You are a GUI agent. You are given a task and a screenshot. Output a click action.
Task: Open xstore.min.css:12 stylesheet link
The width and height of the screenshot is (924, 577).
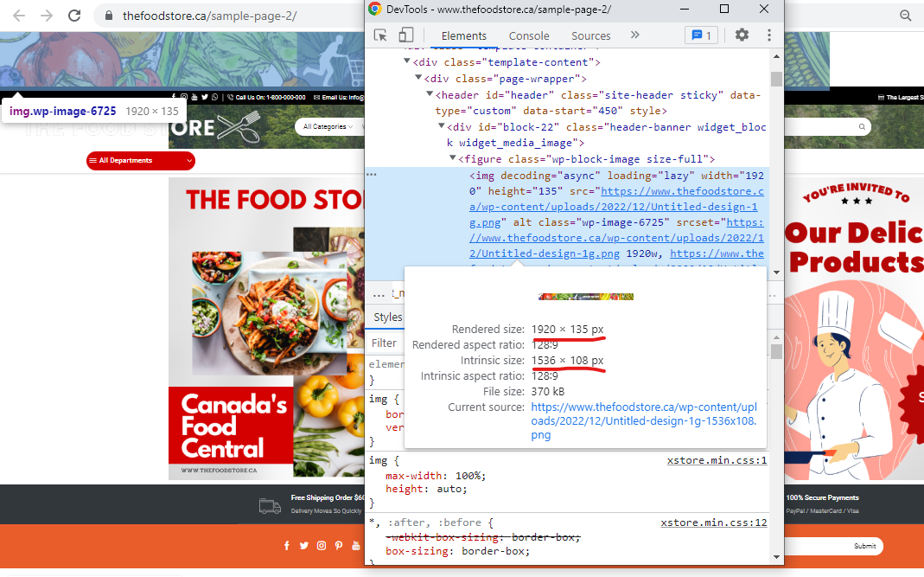click(714, 523)
